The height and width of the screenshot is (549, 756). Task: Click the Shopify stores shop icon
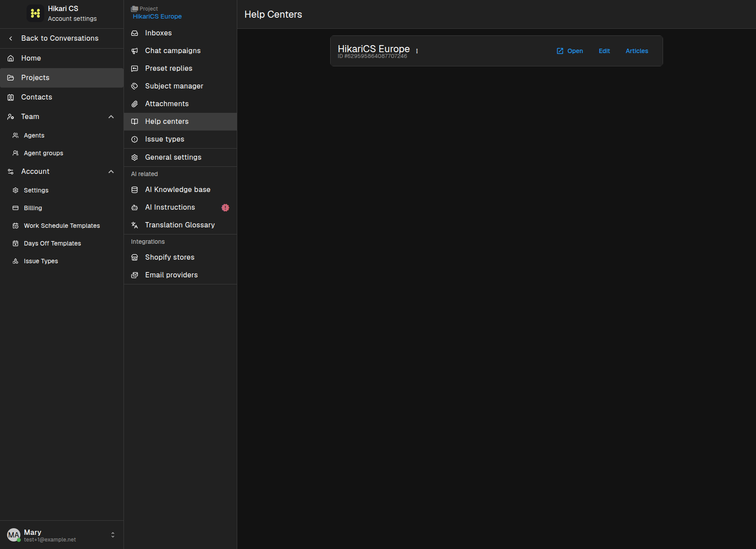point(135,257)
